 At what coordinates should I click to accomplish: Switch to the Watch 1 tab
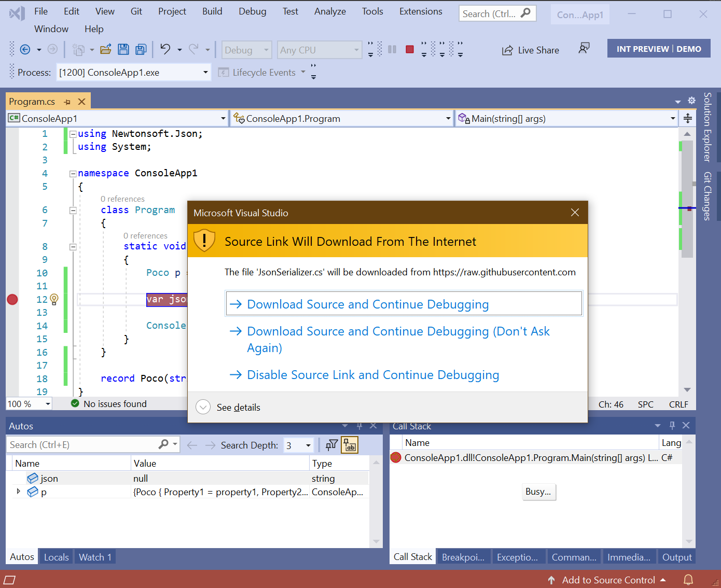[95, 557]
